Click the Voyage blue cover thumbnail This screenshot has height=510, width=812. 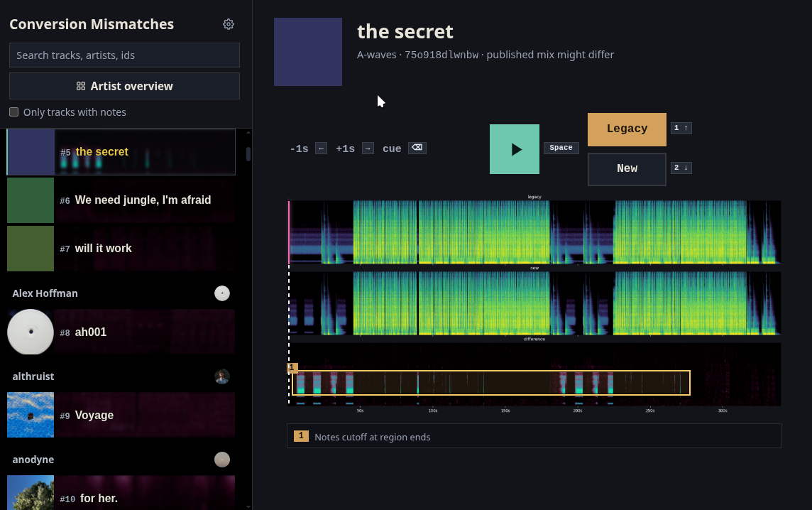tap(31, 415)
